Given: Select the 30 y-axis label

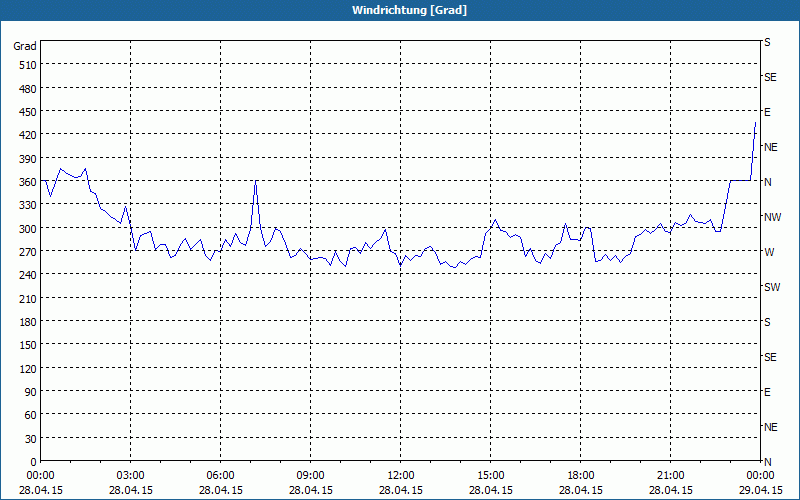Looking at the screenshot, I should click(31, 439).
